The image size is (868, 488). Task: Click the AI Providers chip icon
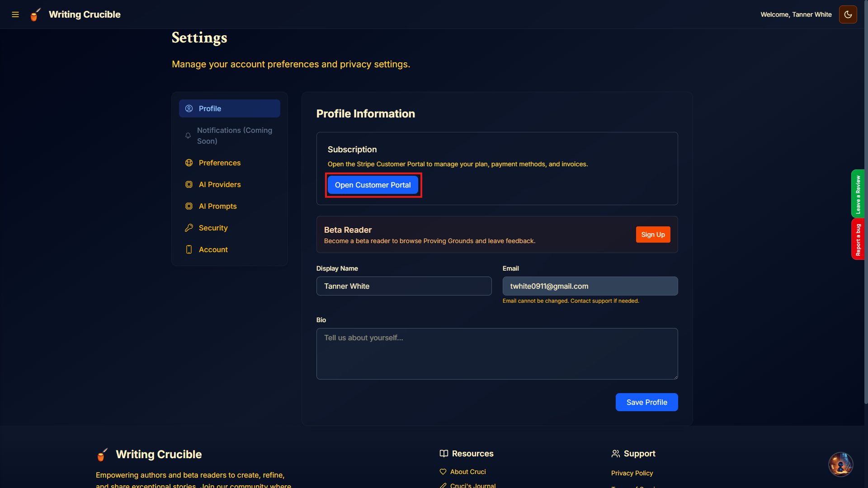[189, 184]
